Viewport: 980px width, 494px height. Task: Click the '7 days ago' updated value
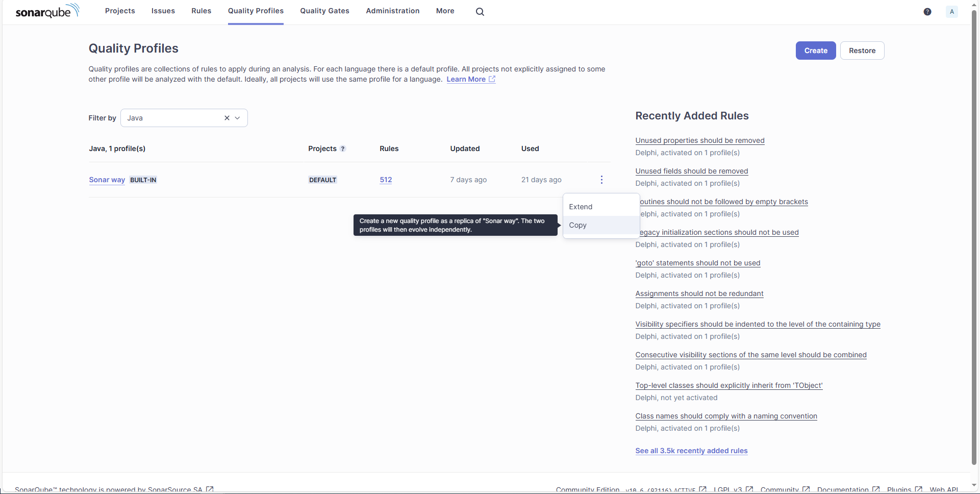pos(468,180)
